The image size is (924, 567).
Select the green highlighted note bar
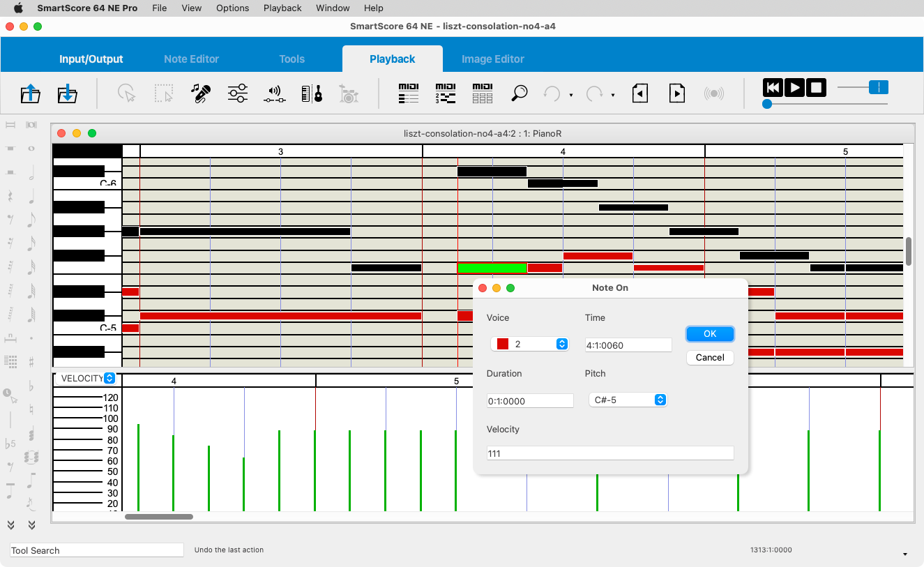[x=492, y=268]
